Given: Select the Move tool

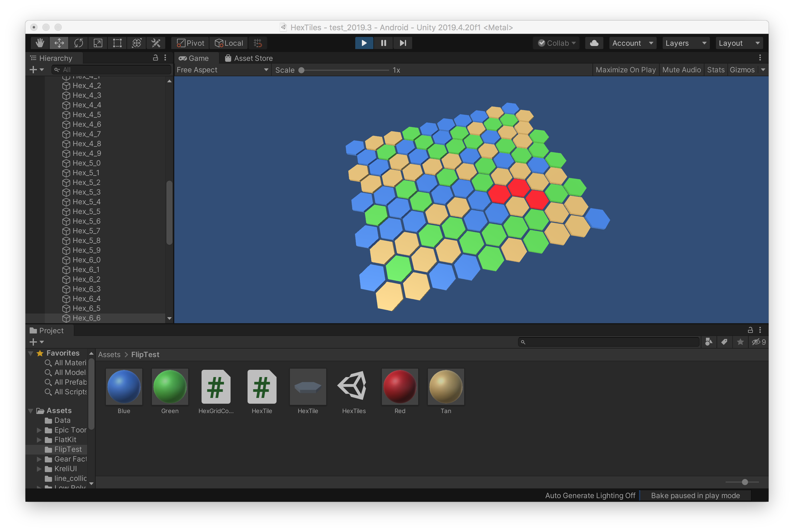Looking at the screenshot, I should coord(59,43).
